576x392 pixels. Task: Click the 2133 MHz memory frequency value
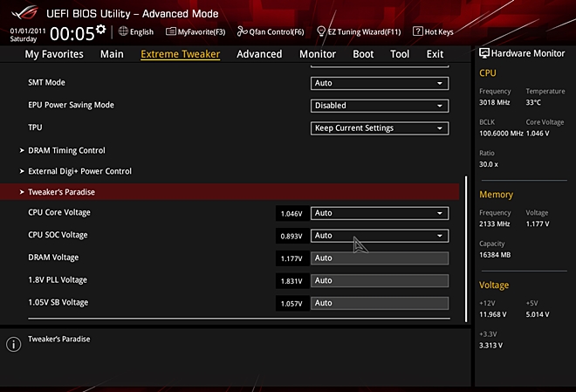[495, 224]
